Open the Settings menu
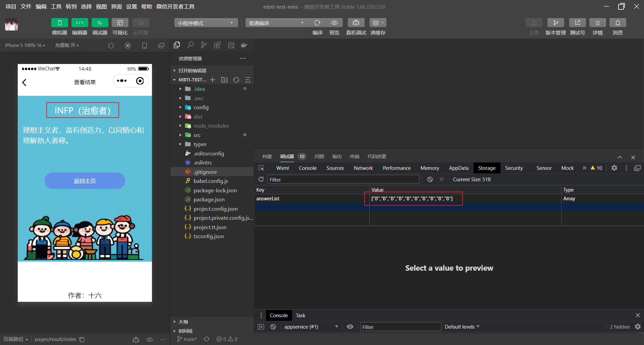The image size is (644, 345). tap(131, 6)
